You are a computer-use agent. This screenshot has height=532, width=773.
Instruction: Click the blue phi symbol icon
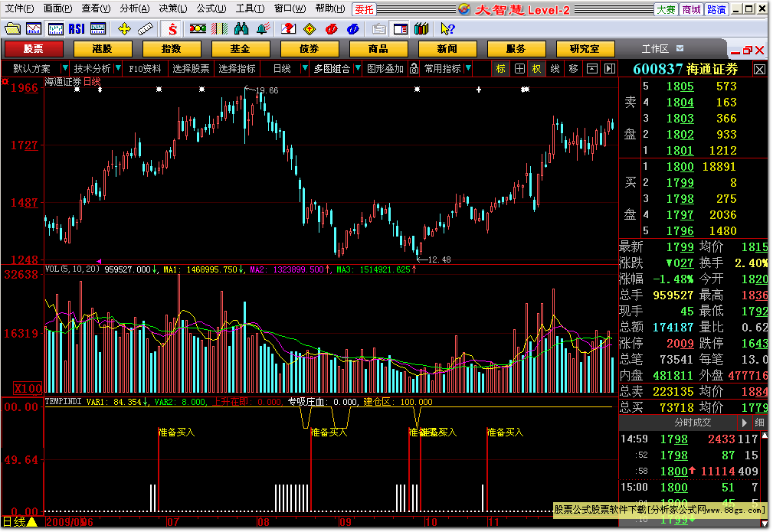(353, 29)
